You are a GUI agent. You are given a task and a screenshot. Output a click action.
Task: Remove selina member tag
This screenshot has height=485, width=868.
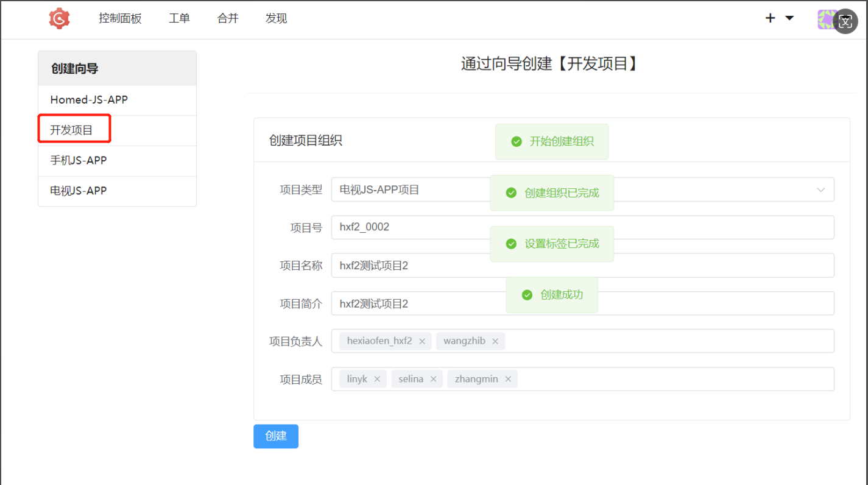[433, 379]
